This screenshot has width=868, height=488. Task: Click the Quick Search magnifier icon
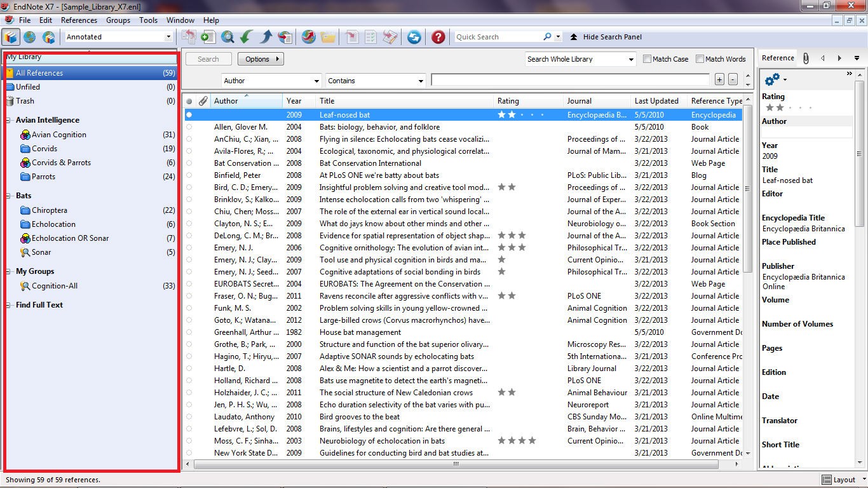pyautogui.click(x=547, y=37)
